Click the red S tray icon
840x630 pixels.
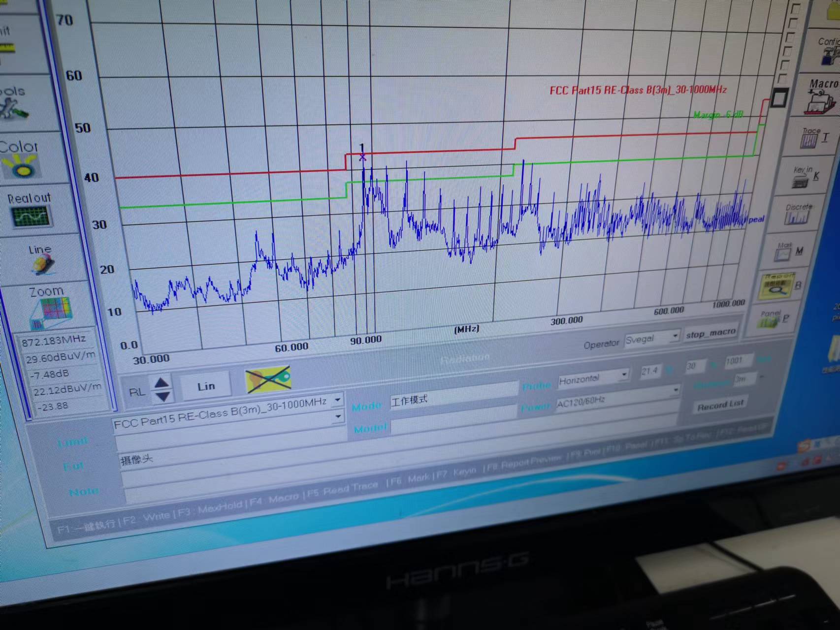(x=804, y=447)
